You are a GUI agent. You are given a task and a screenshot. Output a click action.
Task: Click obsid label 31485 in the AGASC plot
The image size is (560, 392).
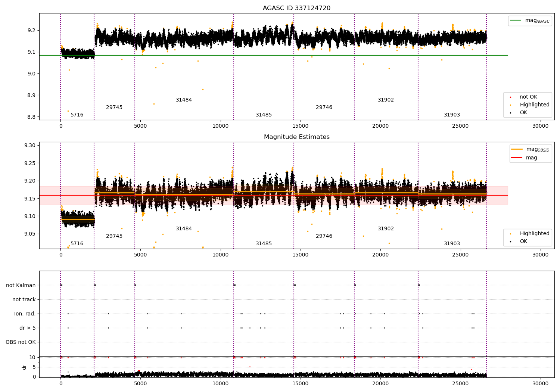pos(264,115)
